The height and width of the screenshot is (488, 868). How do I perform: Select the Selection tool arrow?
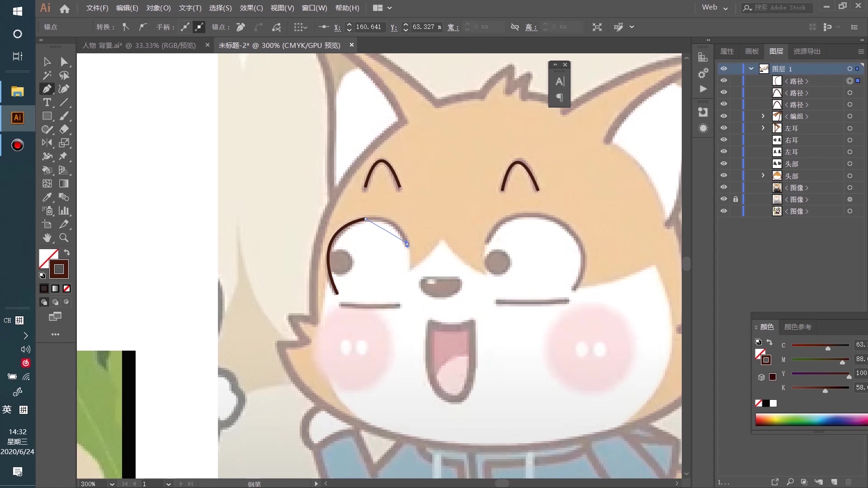click(47, 61)
